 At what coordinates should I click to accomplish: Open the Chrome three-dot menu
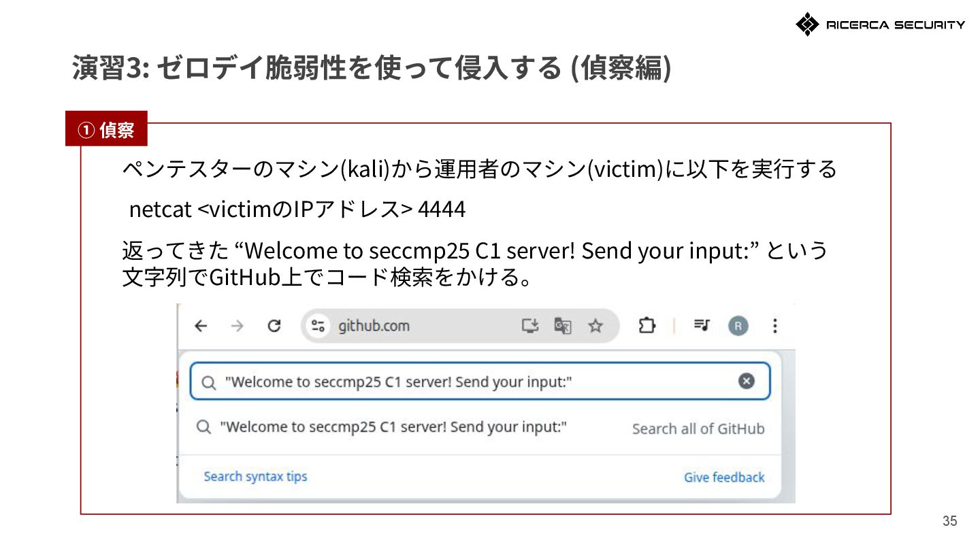click(774, 326)
